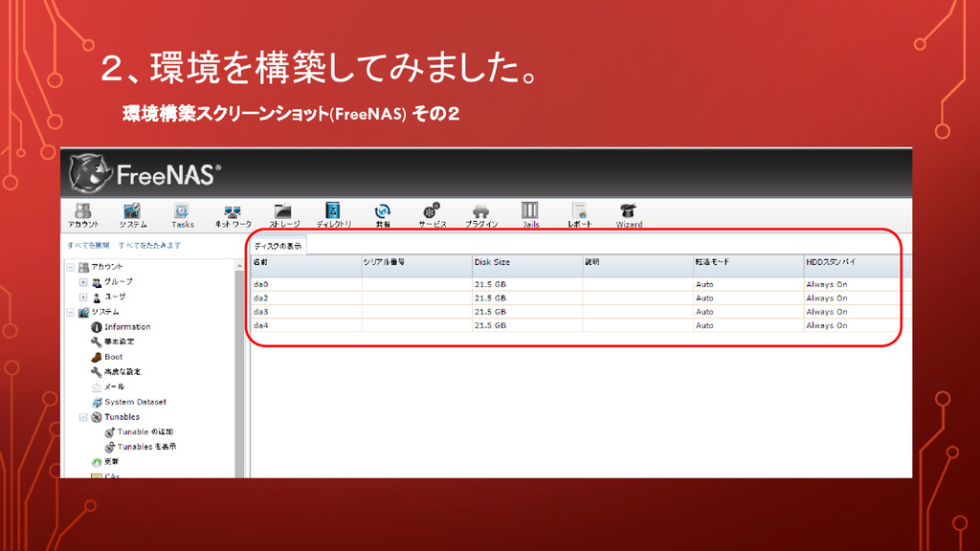
Task: Click the tree panel vertical scrollbar
Action: [x=239, y=375]
